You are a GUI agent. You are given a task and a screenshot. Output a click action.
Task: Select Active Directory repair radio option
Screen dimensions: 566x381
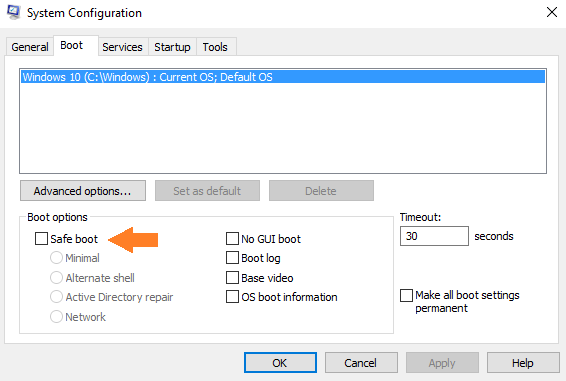tap(56, 297)
